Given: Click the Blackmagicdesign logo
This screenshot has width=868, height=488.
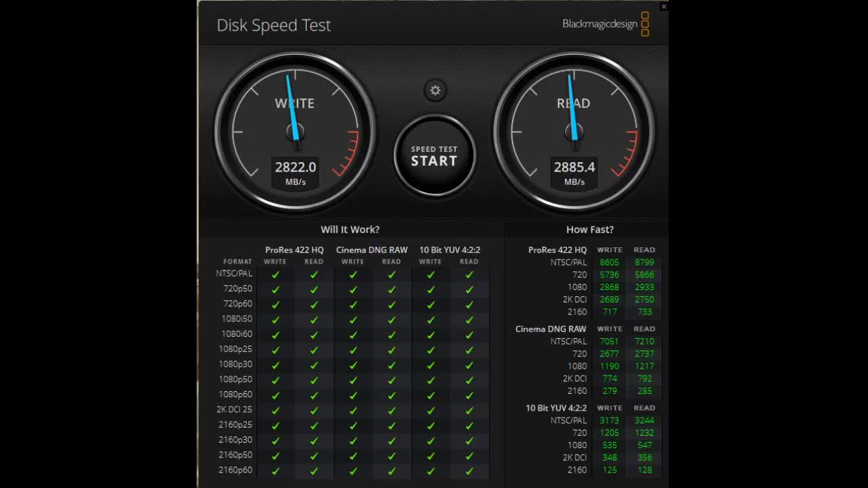Looking at the screenshot, I should [x=606, y=24].
